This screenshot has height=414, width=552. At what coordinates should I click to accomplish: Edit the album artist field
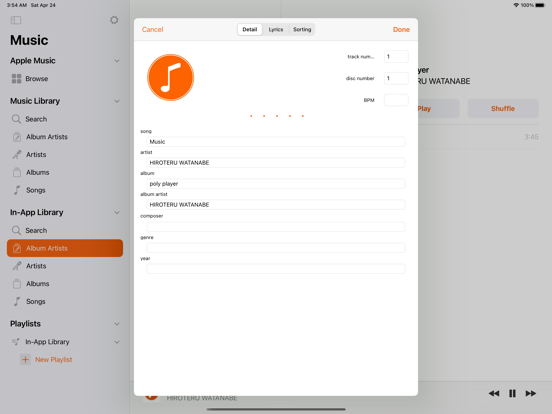[x=276, y=205]
